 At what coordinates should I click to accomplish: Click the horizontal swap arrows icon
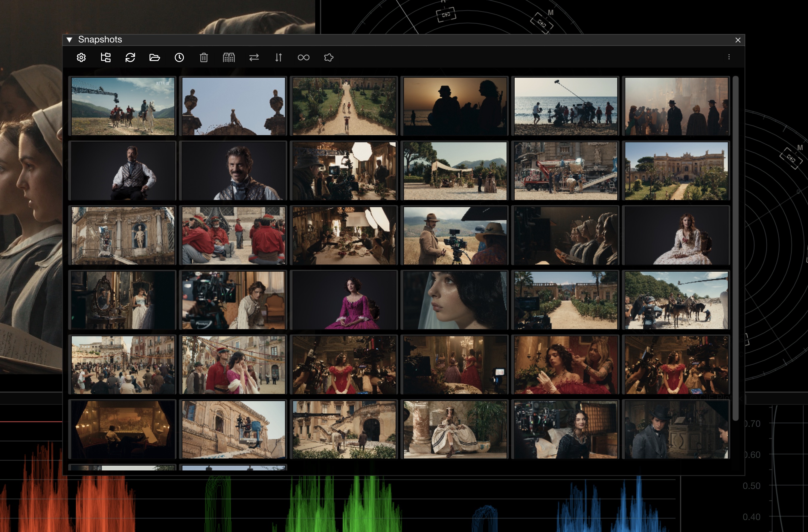(x=254, y=58)
